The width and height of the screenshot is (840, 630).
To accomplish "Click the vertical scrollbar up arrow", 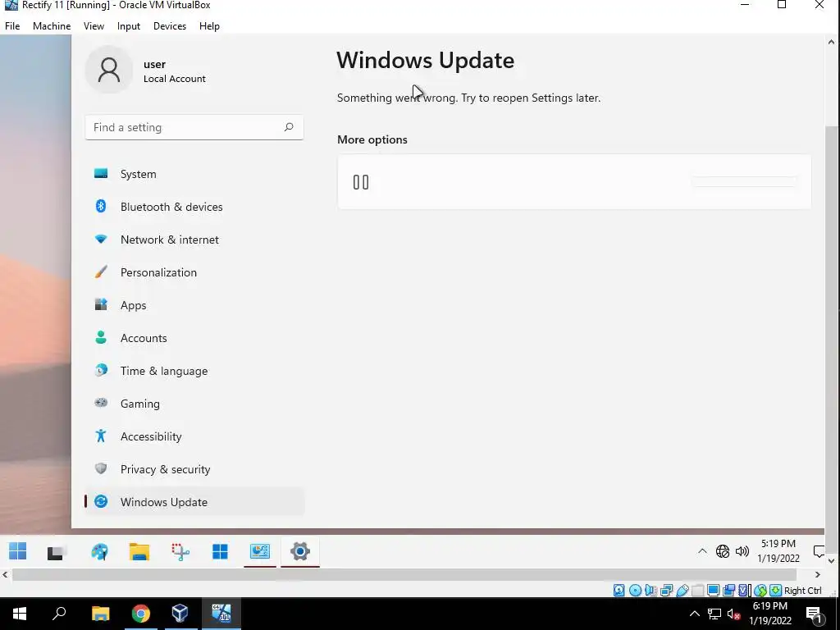I will [832, 42].
